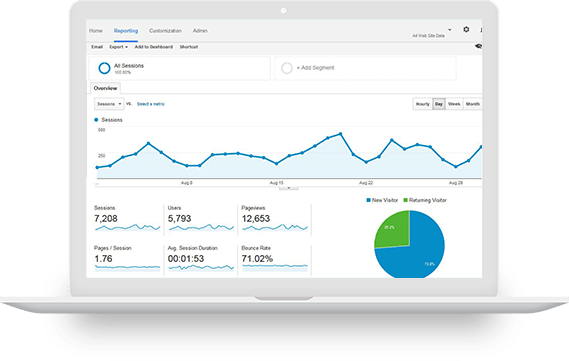569x361 pixels.
Task: Click the peak data point on sessions graph
Action: (x=340, y=134)
